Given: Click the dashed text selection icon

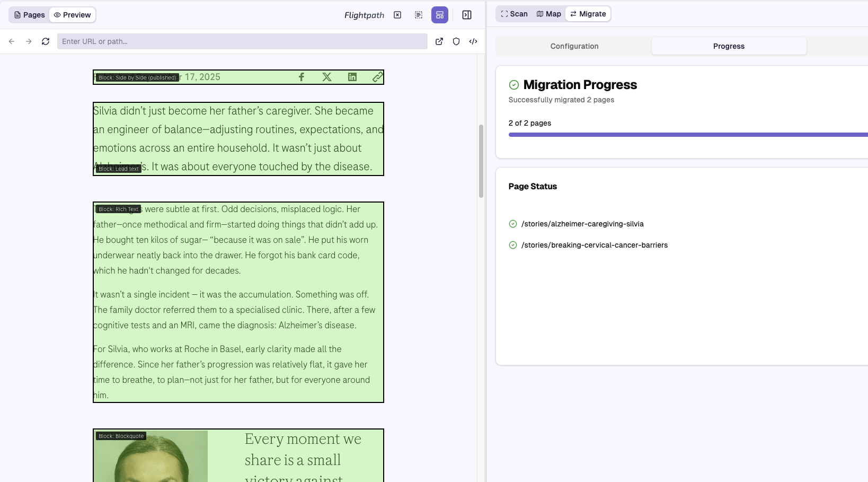Looking at the screenshot, I should coord(419,15).
